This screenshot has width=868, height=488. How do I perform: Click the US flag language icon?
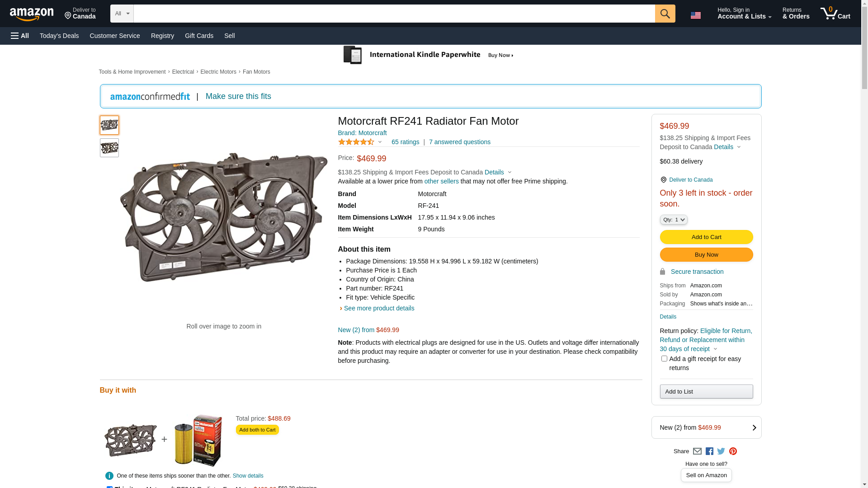[696, 15]
